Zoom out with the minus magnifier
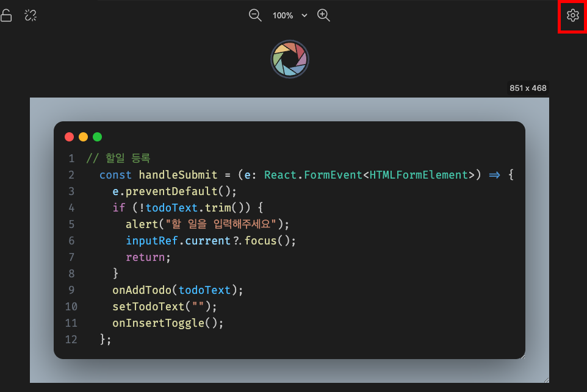This screenshot has height=392, width=587. tap(255, 15)
